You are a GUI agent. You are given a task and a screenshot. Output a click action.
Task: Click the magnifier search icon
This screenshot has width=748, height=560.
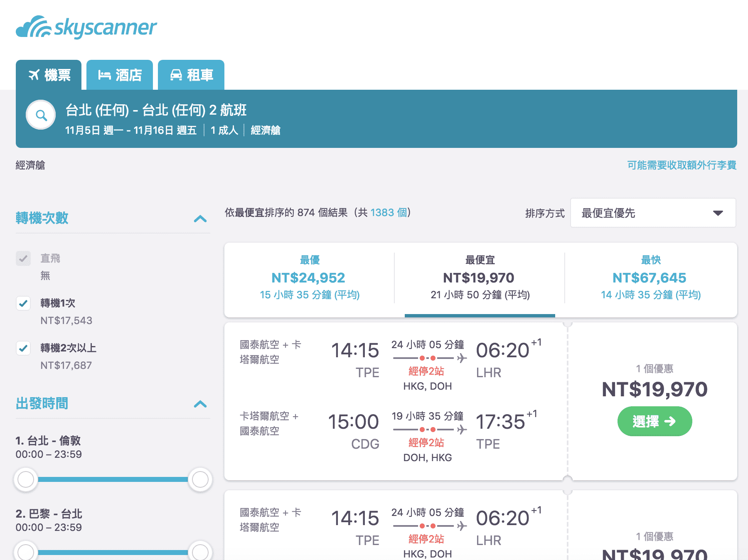pos(41,115)
